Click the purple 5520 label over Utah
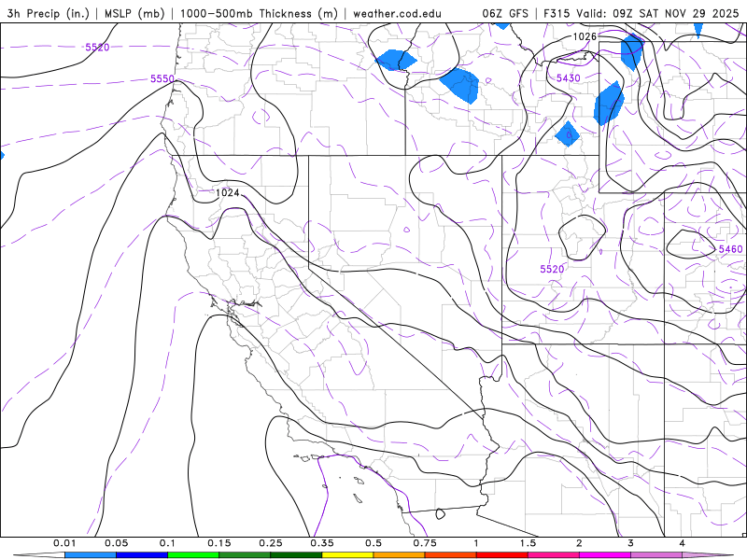This screenshot has height=560, width=747. point(552,269)
